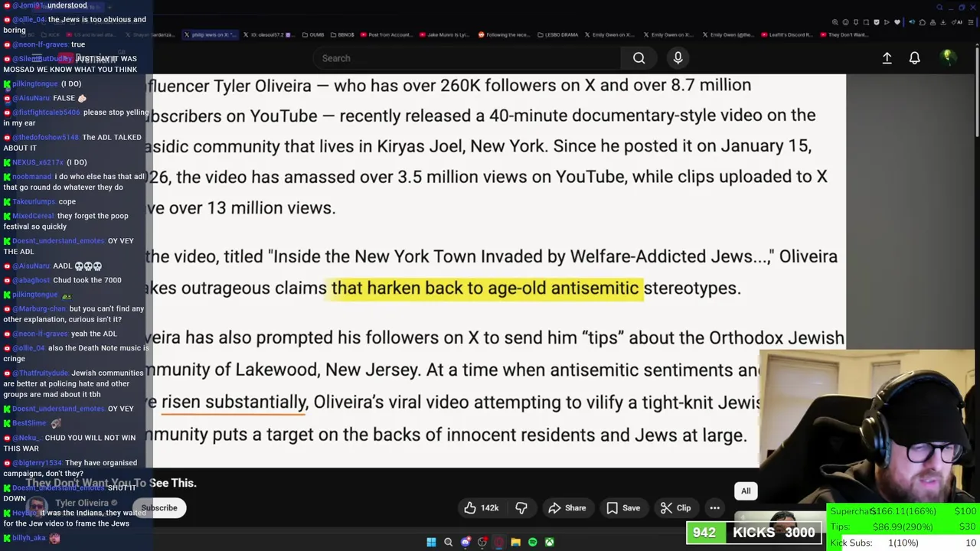The height and width of the screenshot is (551, 980).
Task: Open the OBS icon in the taskbar
Action: click(482, 542)
